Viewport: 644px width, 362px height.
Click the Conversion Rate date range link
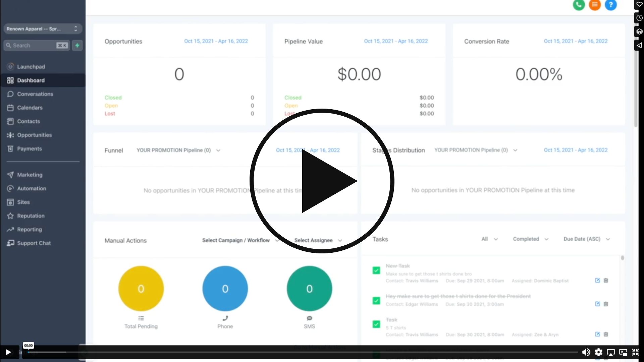point(576,41)
